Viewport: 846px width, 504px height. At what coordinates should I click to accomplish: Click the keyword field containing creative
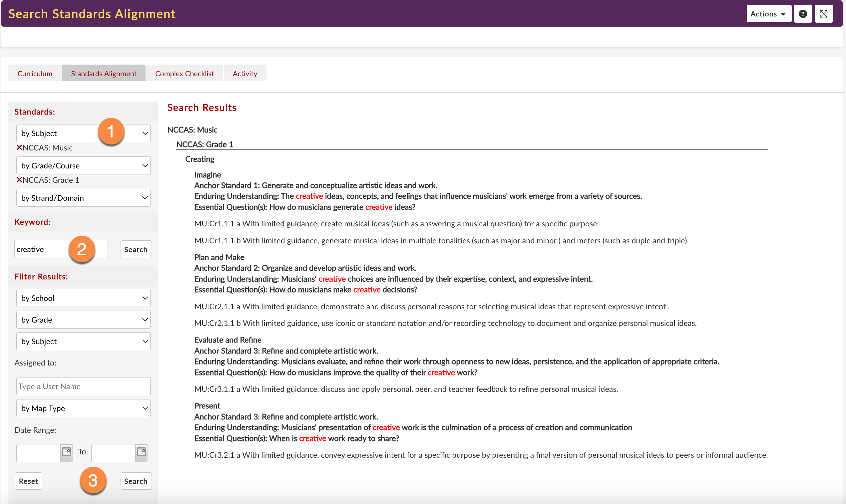[x=41, y=249]
